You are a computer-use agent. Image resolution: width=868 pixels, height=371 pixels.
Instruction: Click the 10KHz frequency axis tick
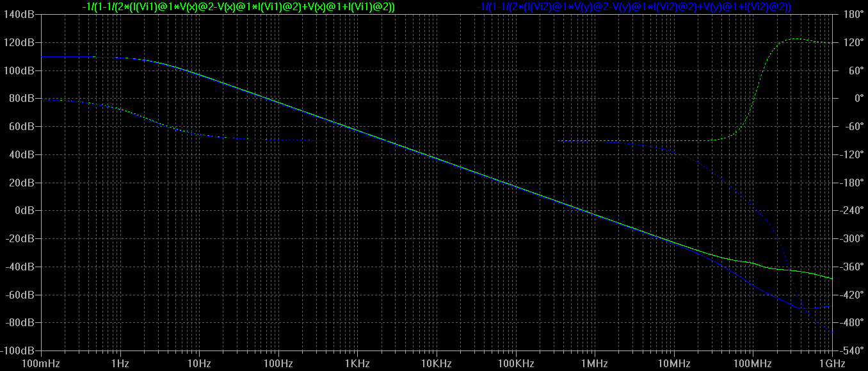pos(437,363)
